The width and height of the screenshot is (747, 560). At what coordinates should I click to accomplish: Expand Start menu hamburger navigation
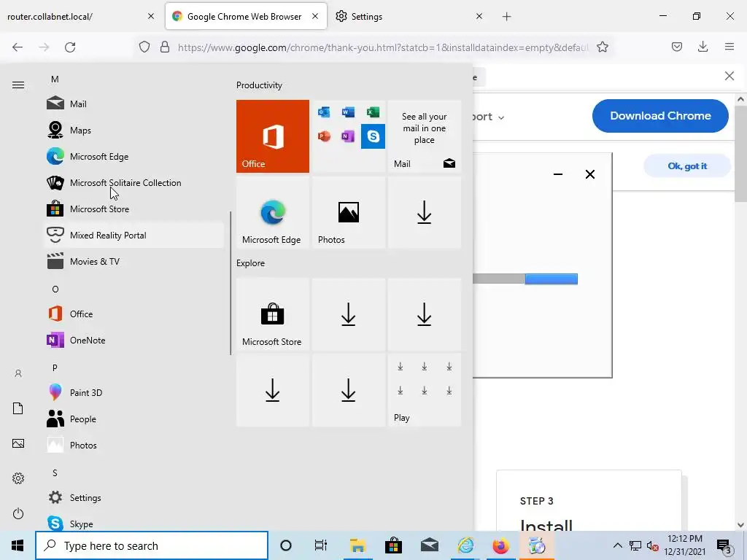click(18, 85)
